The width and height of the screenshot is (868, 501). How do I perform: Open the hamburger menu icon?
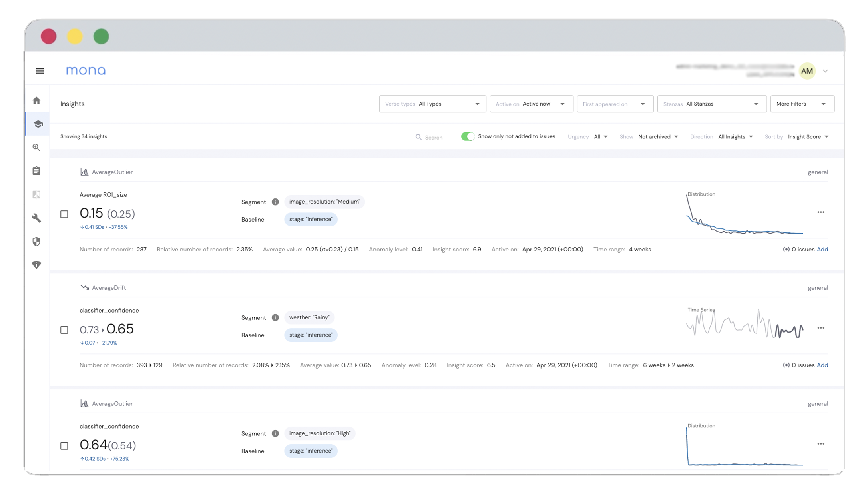pyautogui.click(x=40, y=71)
